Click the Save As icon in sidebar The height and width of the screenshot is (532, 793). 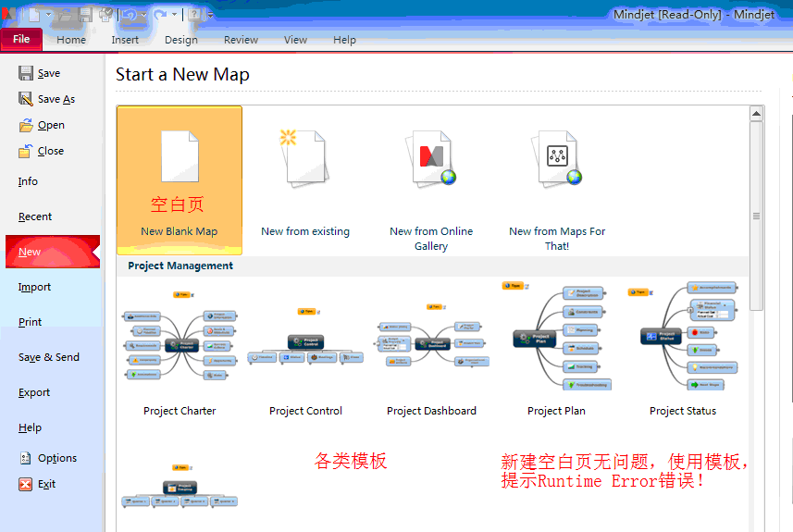tap(26, 99)
